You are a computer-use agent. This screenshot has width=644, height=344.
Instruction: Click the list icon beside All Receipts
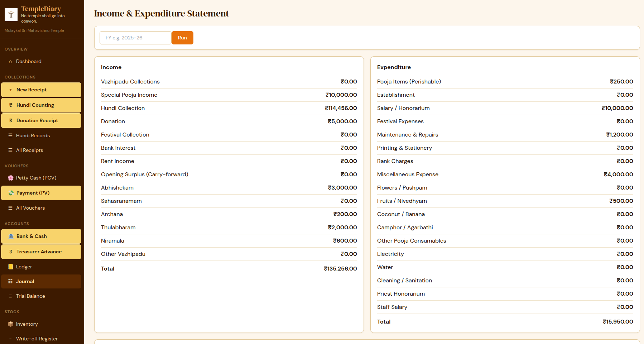[x=10, y=150]
